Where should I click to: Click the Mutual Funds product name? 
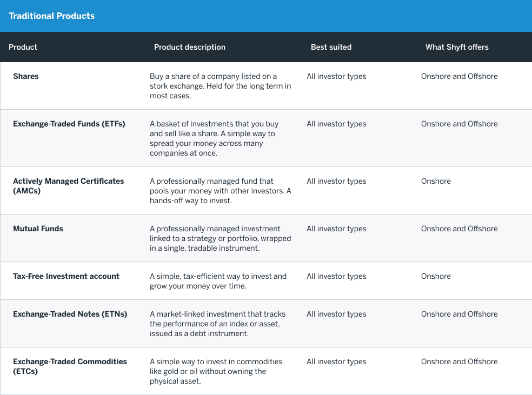pyautogui.click(x=38, y=229)
